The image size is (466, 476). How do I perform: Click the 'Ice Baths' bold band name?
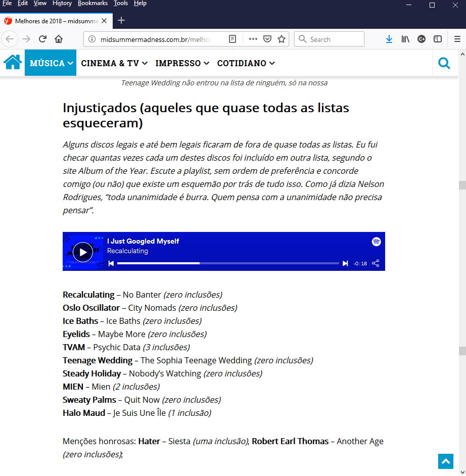click(80, 321)
